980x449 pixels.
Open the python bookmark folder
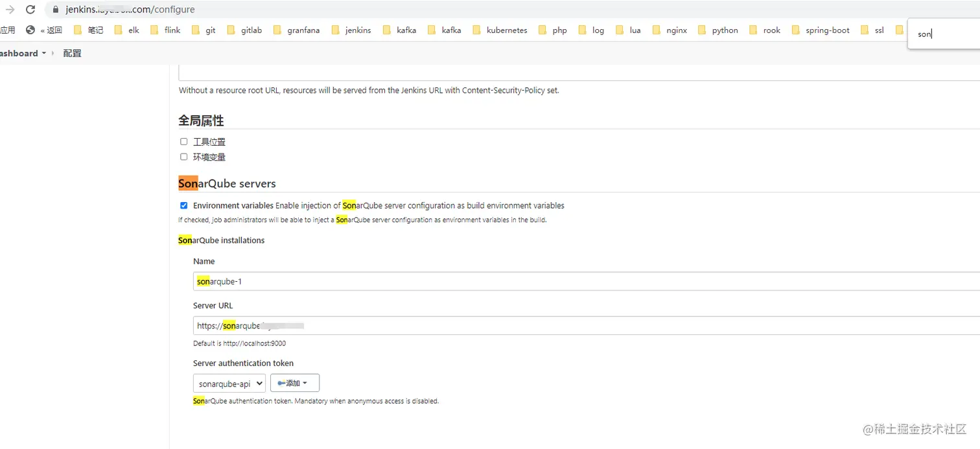coord(717,30)
